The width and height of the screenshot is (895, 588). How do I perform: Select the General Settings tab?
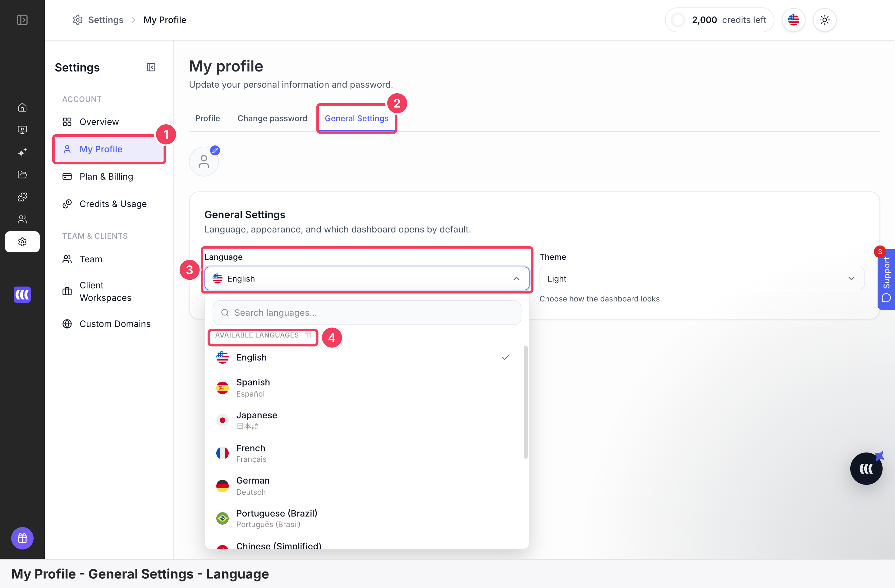(356, 118)
